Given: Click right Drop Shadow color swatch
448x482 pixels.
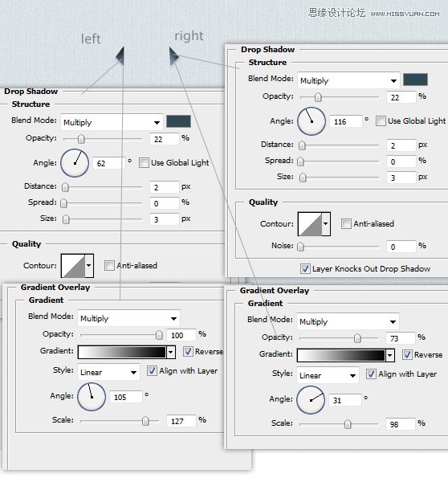Looking at the screenshot, I should point(415,80).
